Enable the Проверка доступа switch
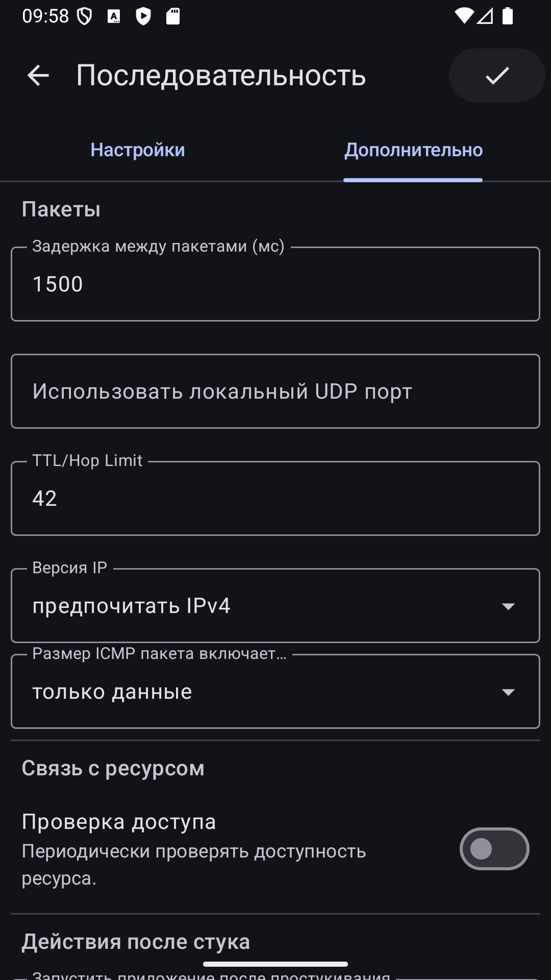The height and width of the screenshot is (980, 551). (494, 849)
